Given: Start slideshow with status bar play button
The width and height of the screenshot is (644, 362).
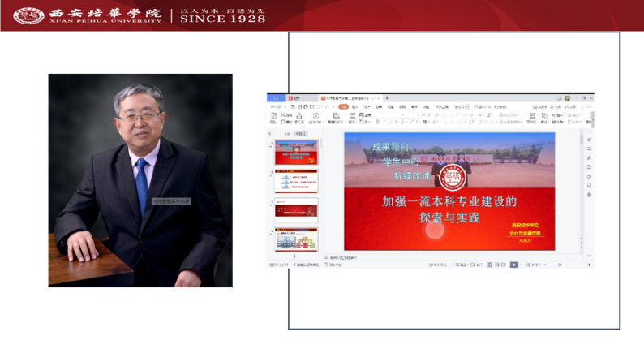Looking at the screenshot, I should click(513, 265).
